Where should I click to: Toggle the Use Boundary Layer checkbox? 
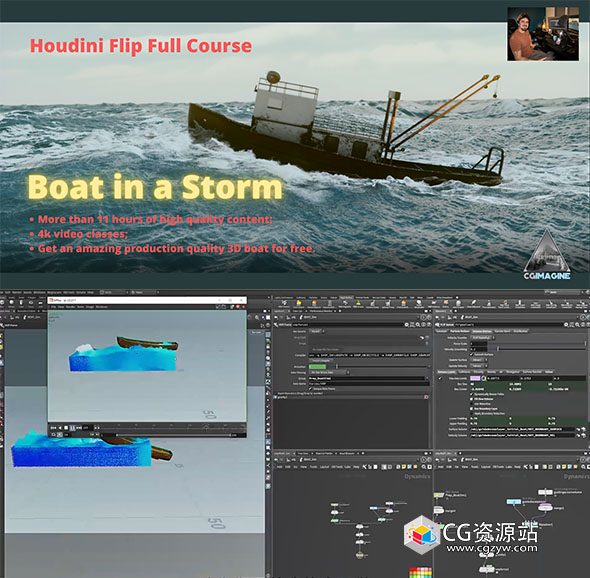click(471, 409)
